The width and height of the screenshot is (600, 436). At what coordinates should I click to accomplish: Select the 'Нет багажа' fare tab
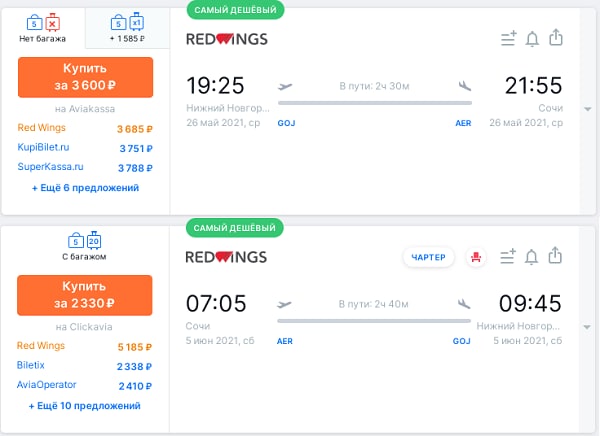pyautogui.click(x=43, y=28)
